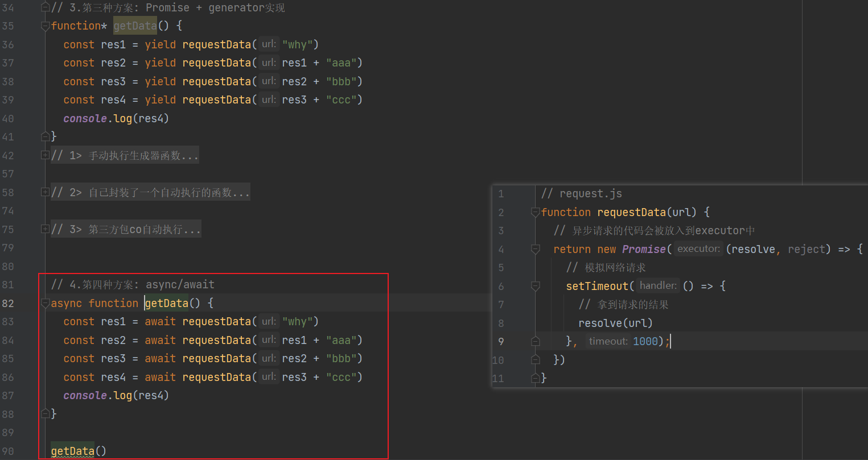The height and width of the screenshot is (460, 868).
Task: Click the executor: parameter hint in request.js
Action: 698,249
